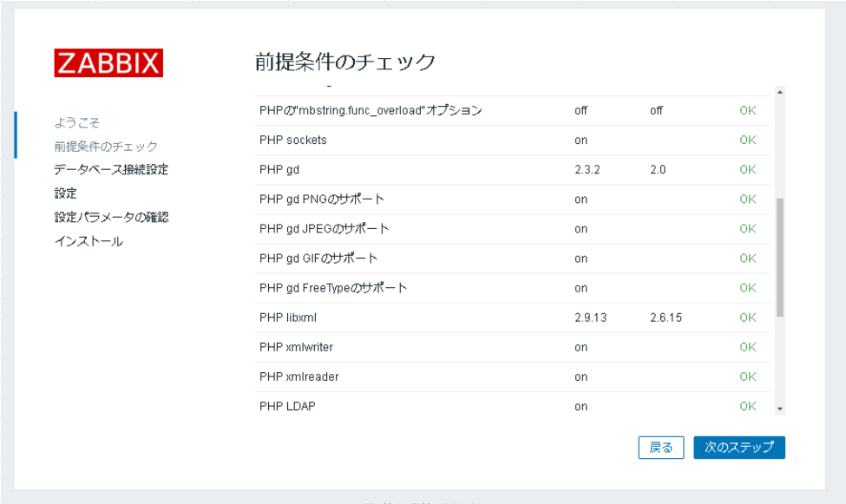
Task: Click scrollbar down arrow in requirements list
Action: [x=780, y=409]
